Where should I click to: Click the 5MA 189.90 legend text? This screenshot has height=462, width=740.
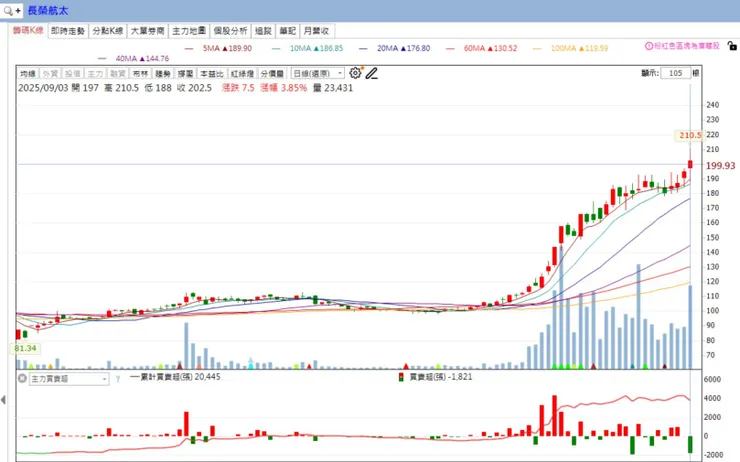[227, 48]
